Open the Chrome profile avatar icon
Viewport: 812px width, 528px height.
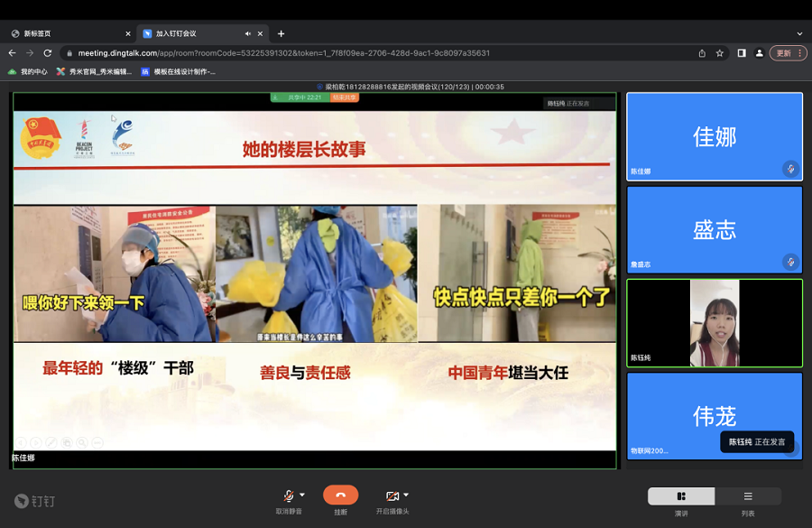(x=760, y=53)
